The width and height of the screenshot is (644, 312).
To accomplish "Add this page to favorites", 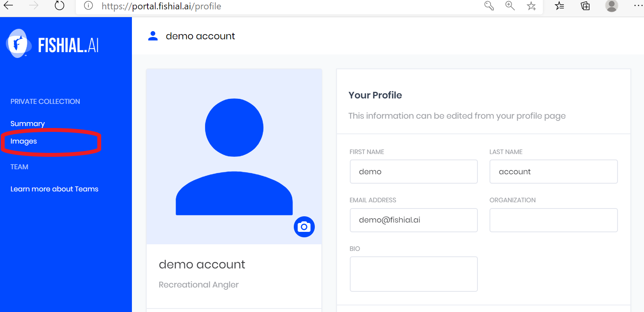I will pyautogui.click(x=531, y=6).
